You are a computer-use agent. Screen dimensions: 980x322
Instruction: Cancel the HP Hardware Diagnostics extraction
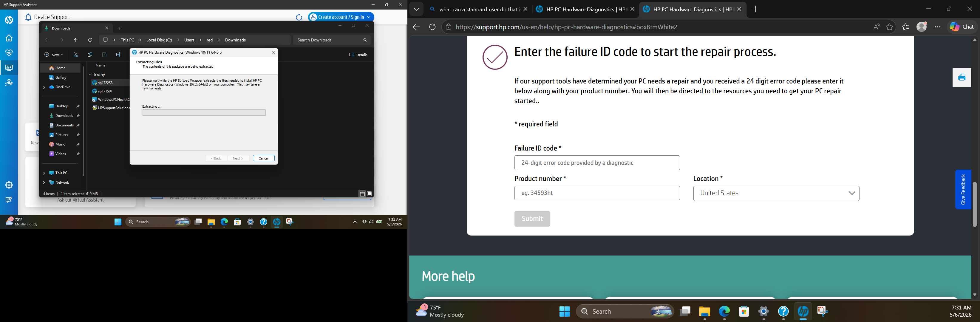(264, 158)
